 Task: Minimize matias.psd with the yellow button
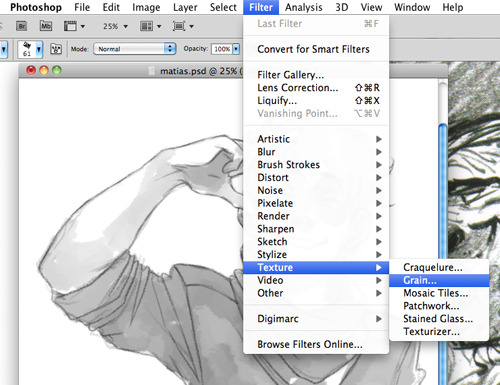click(44, 70)
